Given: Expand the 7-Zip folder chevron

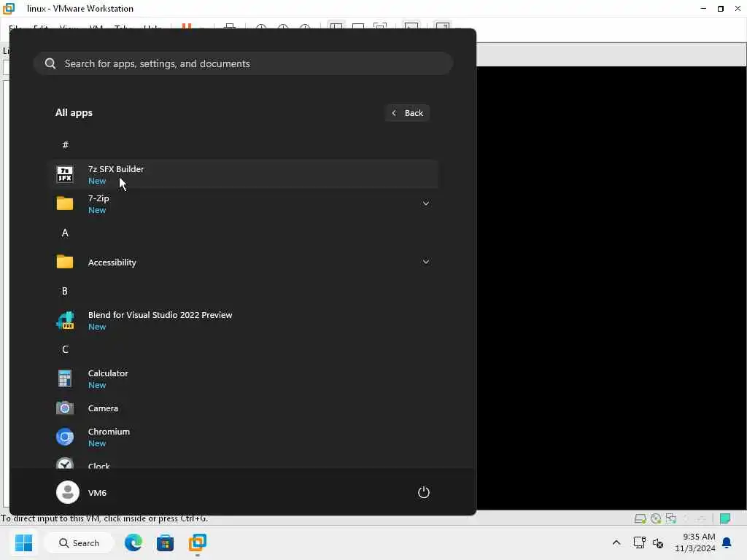Looking at the screenshot, I should [x=426, y=203].
